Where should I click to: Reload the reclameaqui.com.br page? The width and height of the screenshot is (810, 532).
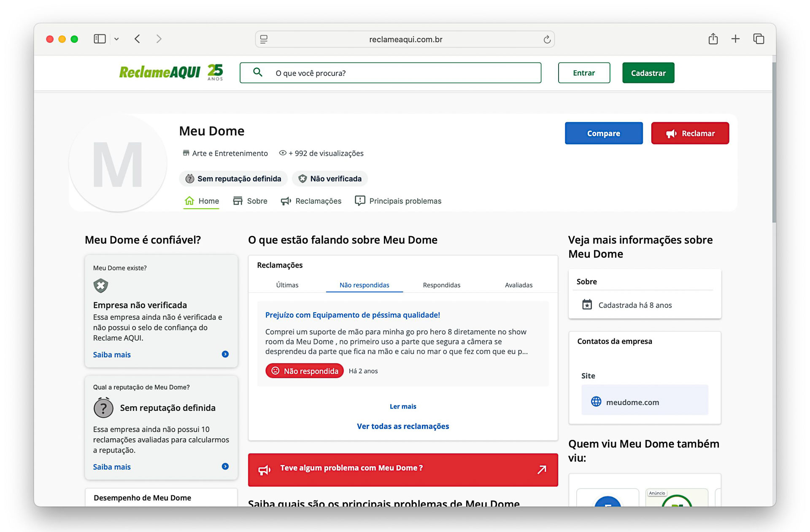547,39
